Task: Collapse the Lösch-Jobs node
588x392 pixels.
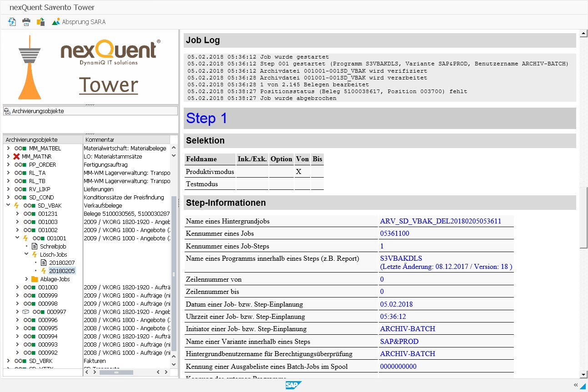Action: [x=26, y=254]
